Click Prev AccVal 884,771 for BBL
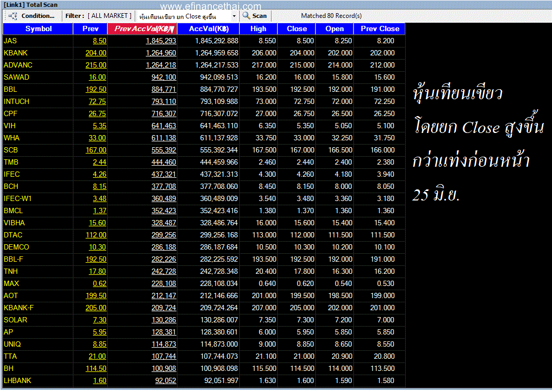 164,89
